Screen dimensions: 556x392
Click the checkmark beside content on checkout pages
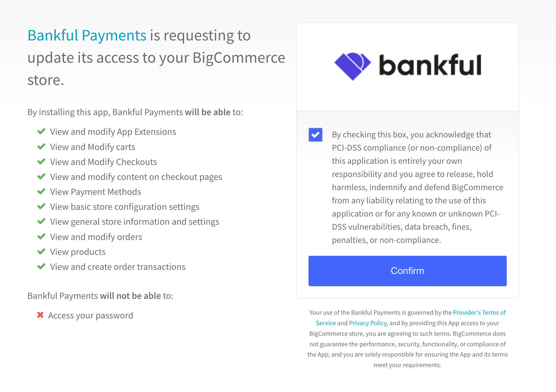[x=41, y=176]
